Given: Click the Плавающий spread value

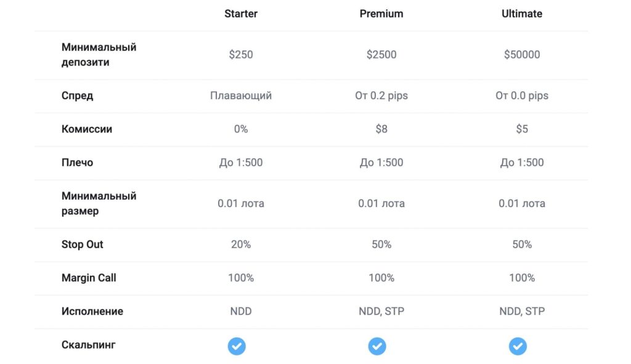Looking at the screenshot, I should point(241,95).
